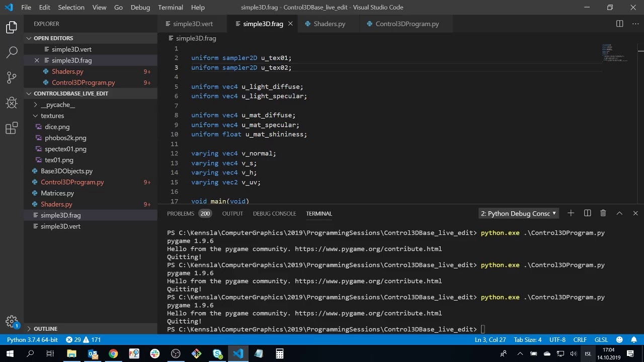Open Calculator from the taskbar
644x362 pixels.
pyautogui.click(x=280, y=354)
